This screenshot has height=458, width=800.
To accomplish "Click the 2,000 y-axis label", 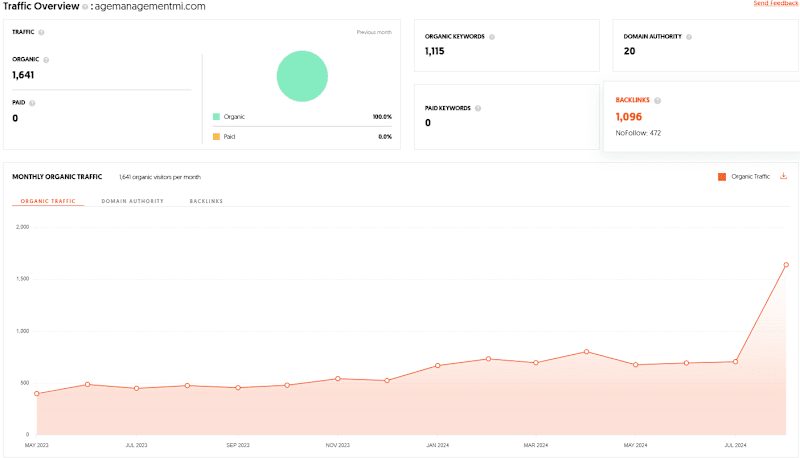I will point(22,227).
